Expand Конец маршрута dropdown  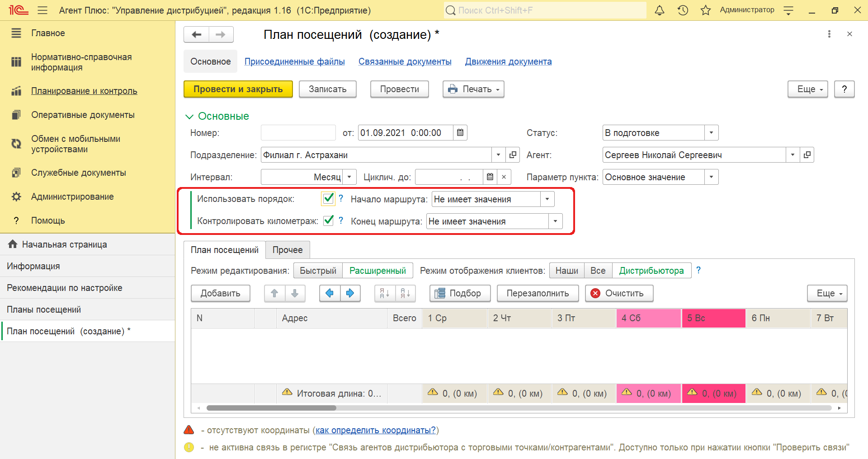555,221
